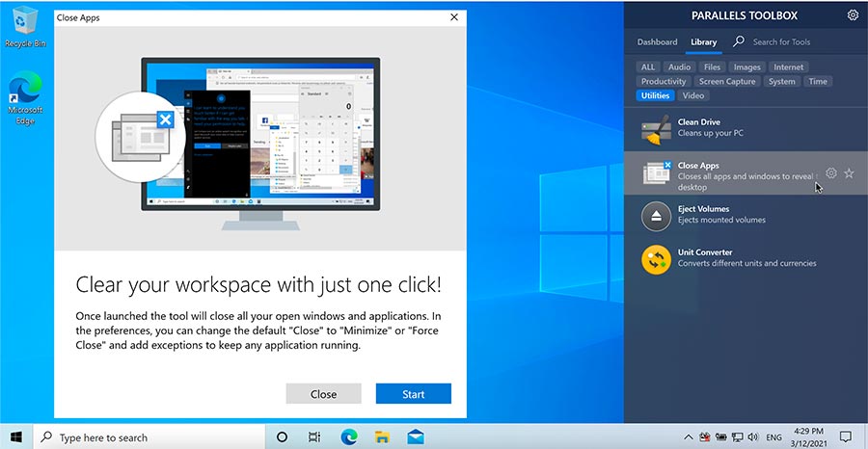Open Close Apps tool preferences gear
Image resolution: width=868 pixels, height=449 pixels.
(x=831, y=173)
